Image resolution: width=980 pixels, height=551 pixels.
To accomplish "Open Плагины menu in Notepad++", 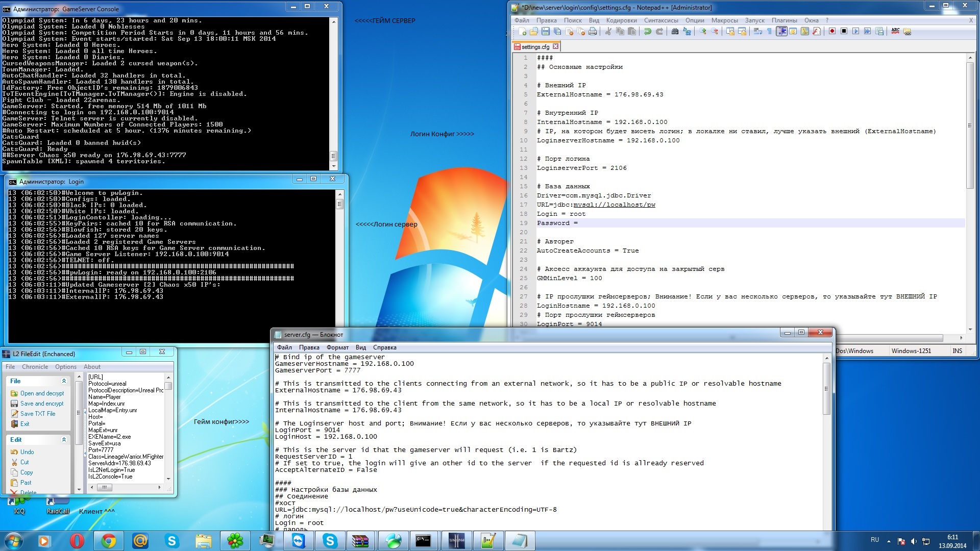I will click(784, 20).
